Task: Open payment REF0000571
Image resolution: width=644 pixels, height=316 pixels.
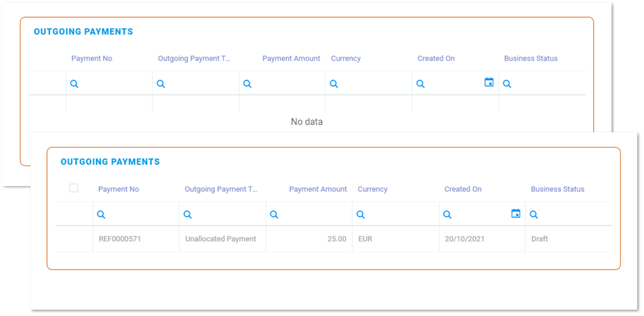Action: click(x=119, y=239)
